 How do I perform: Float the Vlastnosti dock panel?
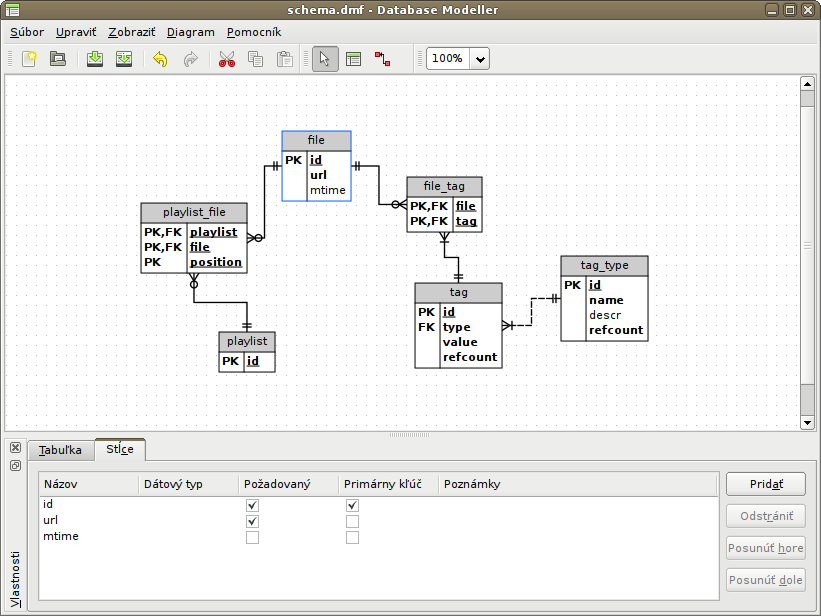coord(16,466)
